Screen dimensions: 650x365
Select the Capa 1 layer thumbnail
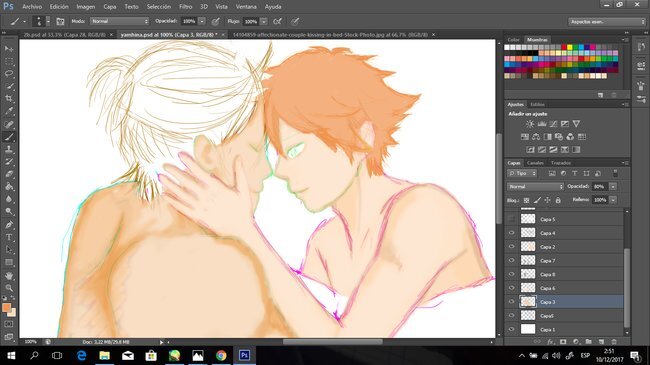[528, 329]
